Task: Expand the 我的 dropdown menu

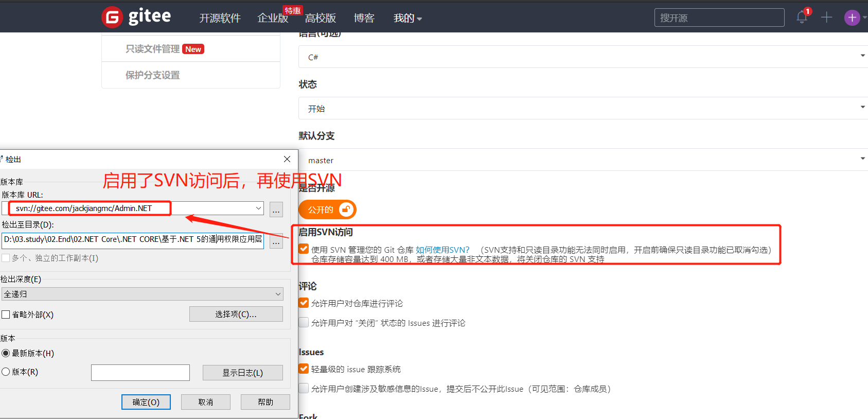Action: tap(408, 19)
